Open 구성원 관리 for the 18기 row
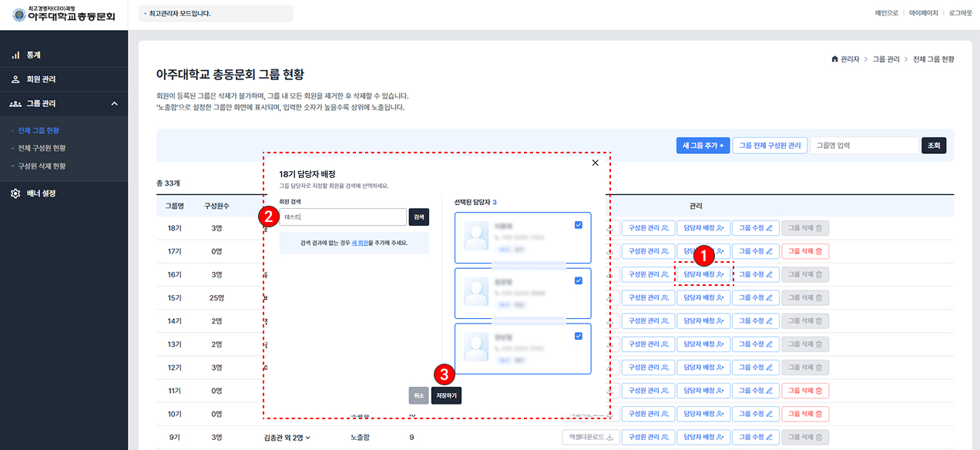Image resolution: width=980 pixels, height=450 pixels. point(648,228)
